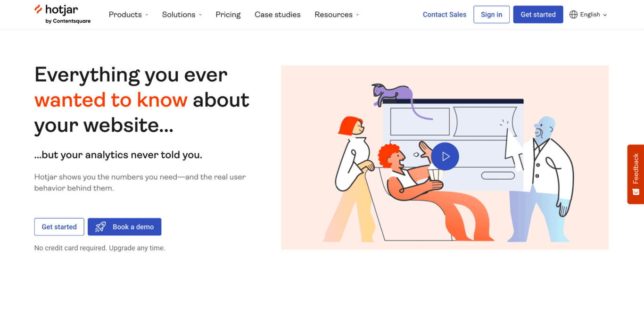This screenshot has height=309, width=644.
Task: Click the play button on the hero video
Action: (445, 156)
